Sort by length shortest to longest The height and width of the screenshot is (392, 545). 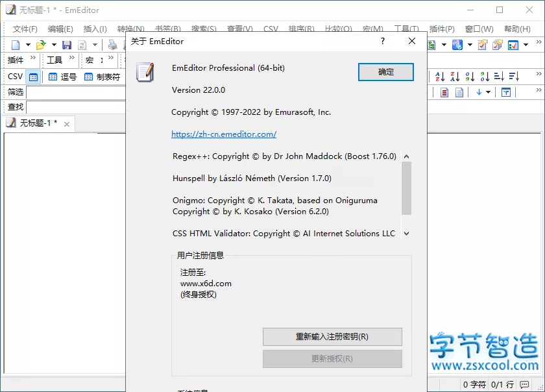[499, 76]
